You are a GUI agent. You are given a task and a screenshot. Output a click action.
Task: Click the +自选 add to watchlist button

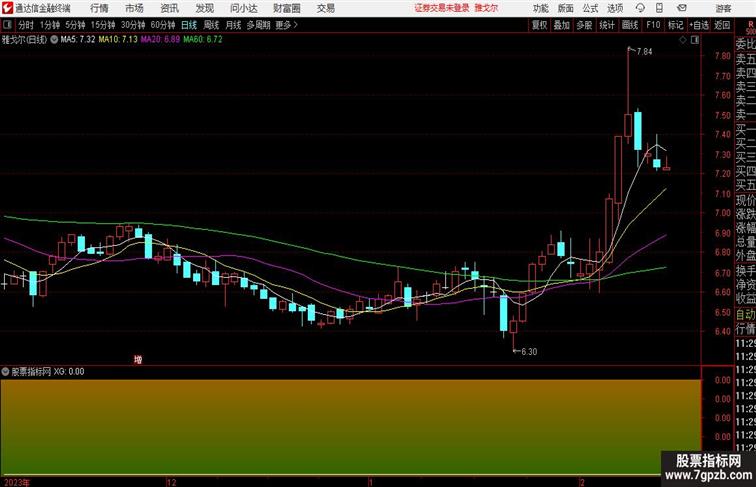[699, 25]
